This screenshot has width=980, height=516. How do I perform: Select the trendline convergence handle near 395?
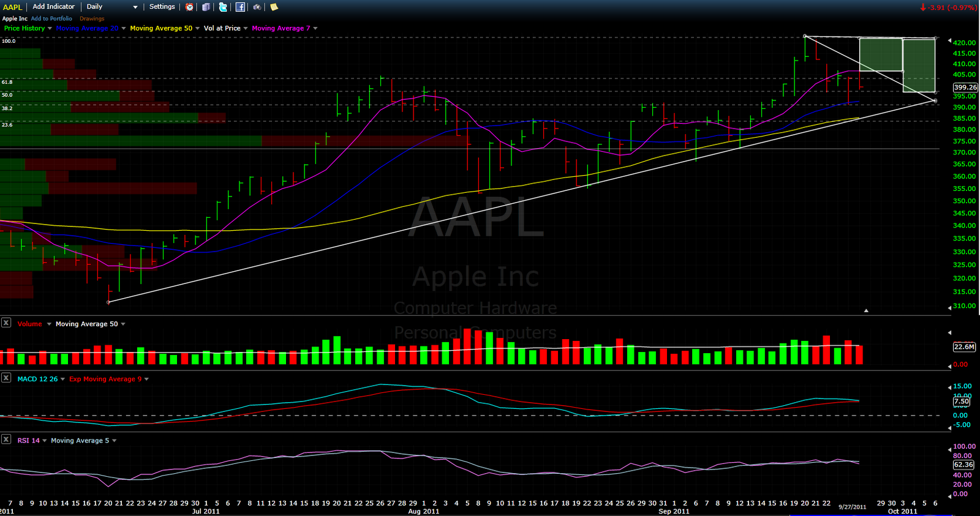[935, 100]
